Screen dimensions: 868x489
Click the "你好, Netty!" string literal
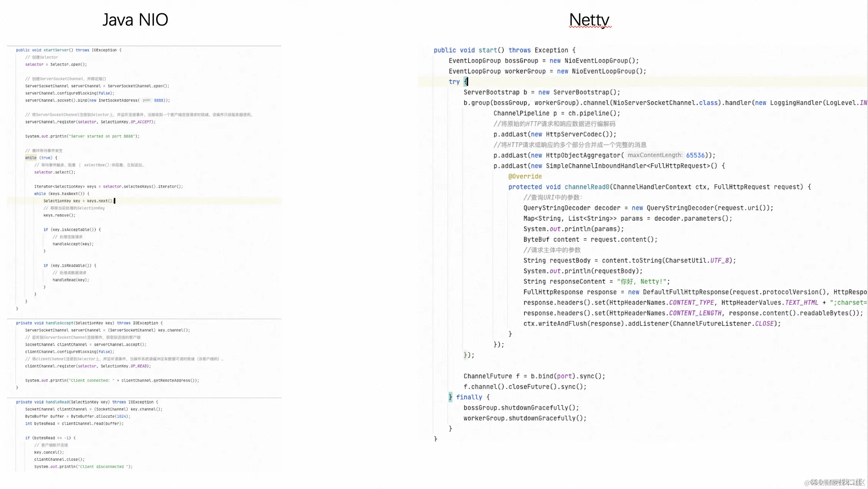[x=641, y=282]
